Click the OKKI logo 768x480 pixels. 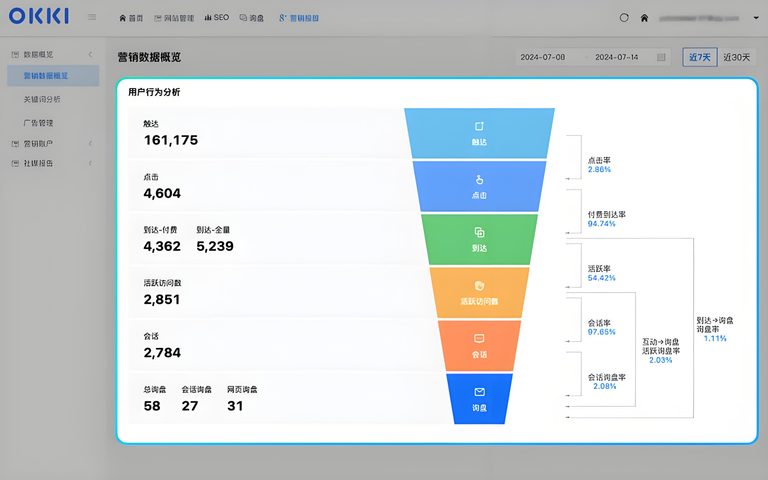(x=39, y=16)
